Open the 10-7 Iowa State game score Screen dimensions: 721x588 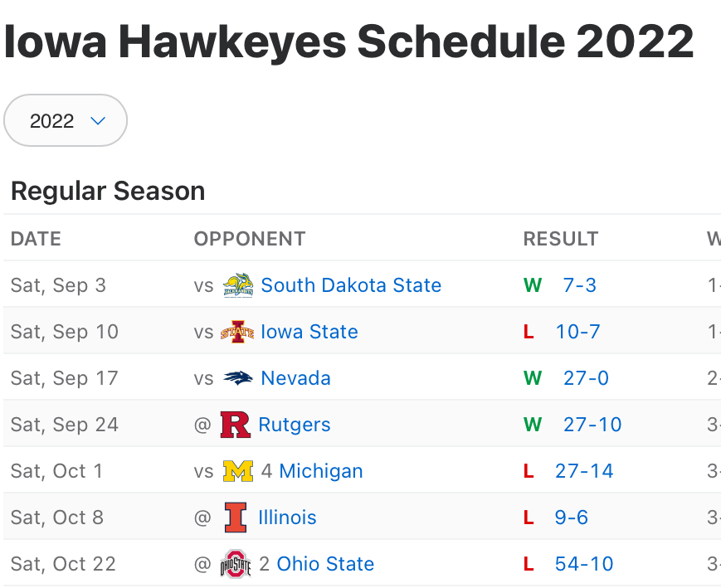(x=577, y=332)
